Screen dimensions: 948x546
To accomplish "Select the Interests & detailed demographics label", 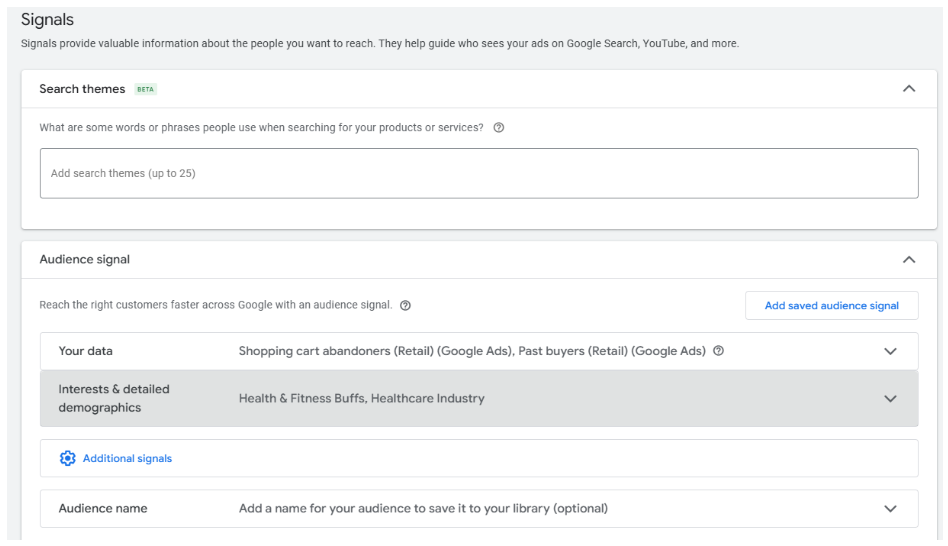I will tap(114, 398).
